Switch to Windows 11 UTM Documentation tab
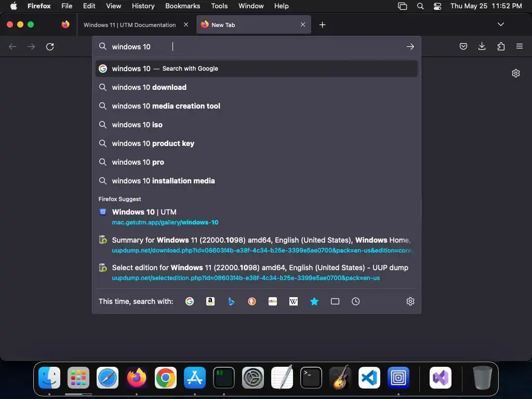This screenshot has height=399, width=532. (x=129, y=25)
